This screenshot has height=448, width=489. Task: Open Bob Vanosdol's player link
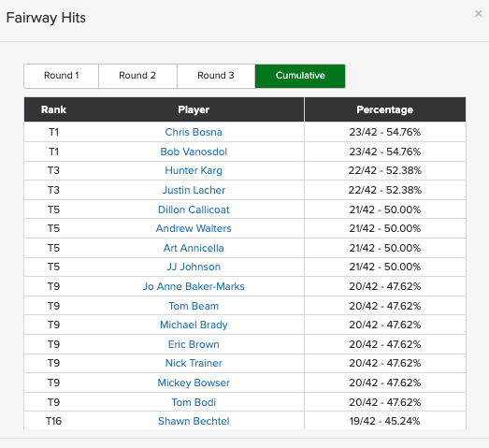click(x=194, y=152)
